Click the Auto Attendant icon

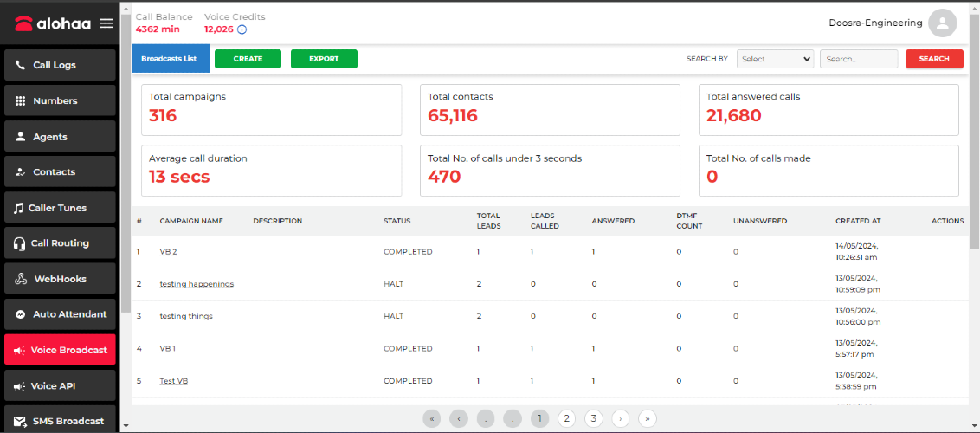tap(21, 314)
